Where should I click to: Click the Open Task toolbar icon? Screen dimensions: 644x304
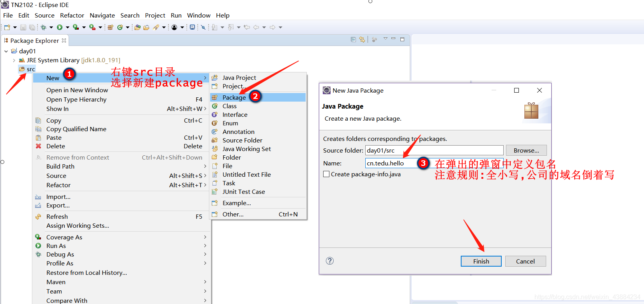(x=146, y=27)
